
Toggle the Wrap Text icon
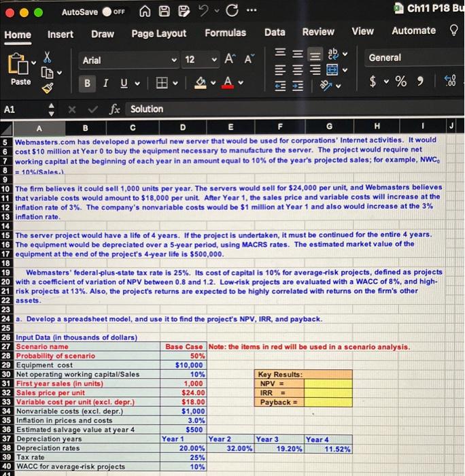tap(333, 54)
